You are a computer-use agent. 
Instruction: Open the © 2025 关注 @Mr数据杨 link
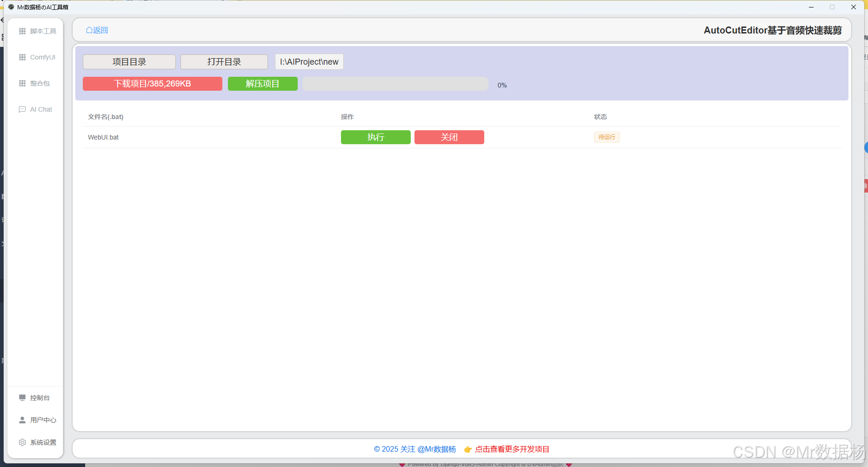(415, 449)
